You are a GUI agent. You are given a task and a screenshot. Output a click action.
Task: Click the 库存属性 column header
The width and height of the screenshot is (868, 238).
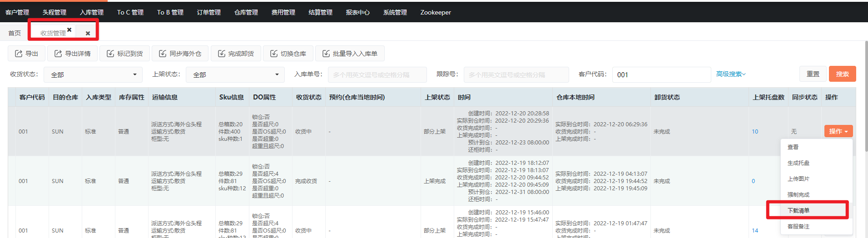132,97
